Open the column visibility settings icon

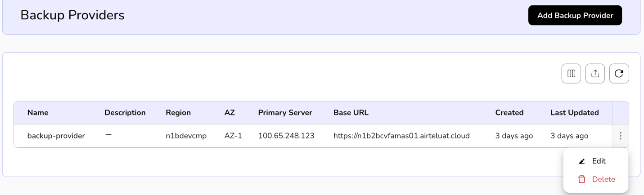[x=571, y=74]
